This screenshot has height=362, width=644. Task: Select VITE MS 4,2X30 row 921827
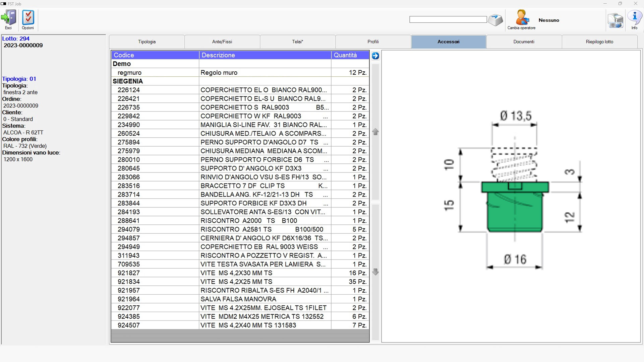[240, 273]
